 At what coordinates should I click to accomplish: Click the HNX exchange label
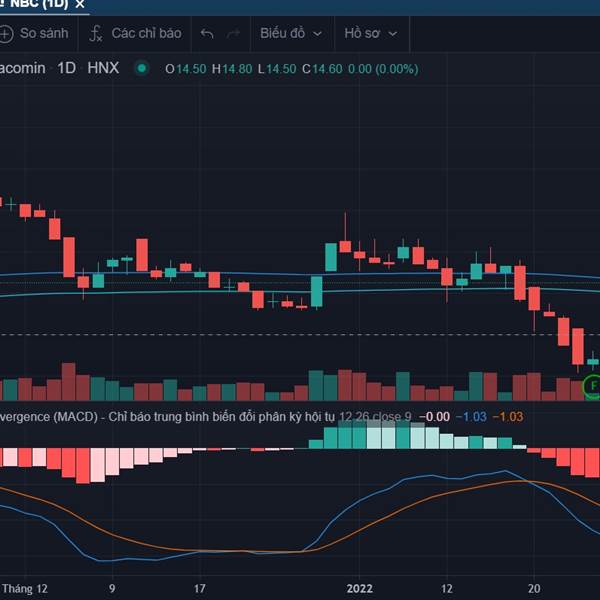pyautogui.click(x=103, y=68)
